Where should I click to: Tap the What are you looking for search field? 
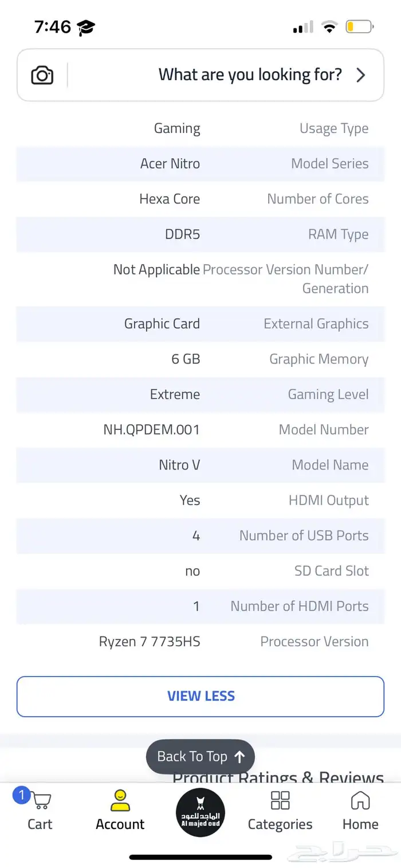pyautogui.click(x=250, y=75)
